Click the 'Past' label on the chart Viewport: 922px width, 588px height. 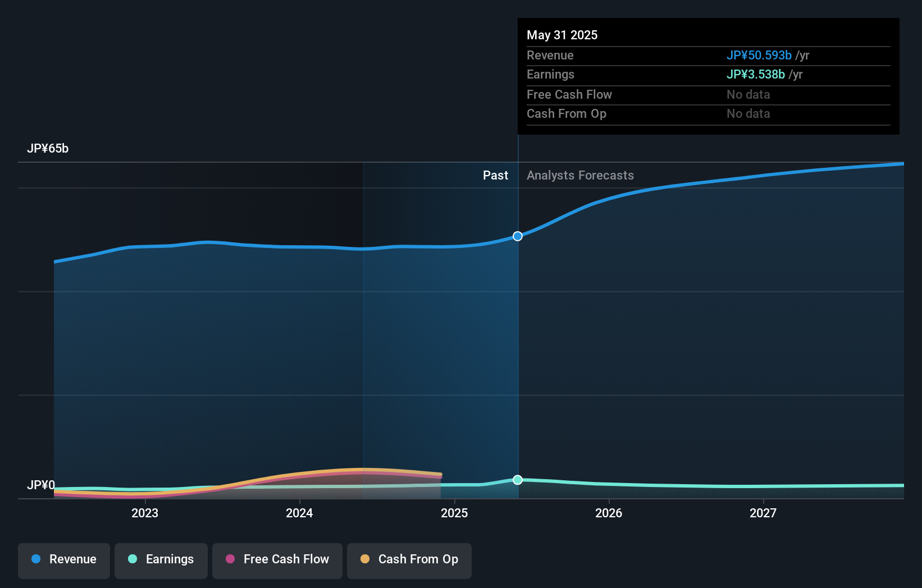(x=495, y=176)
